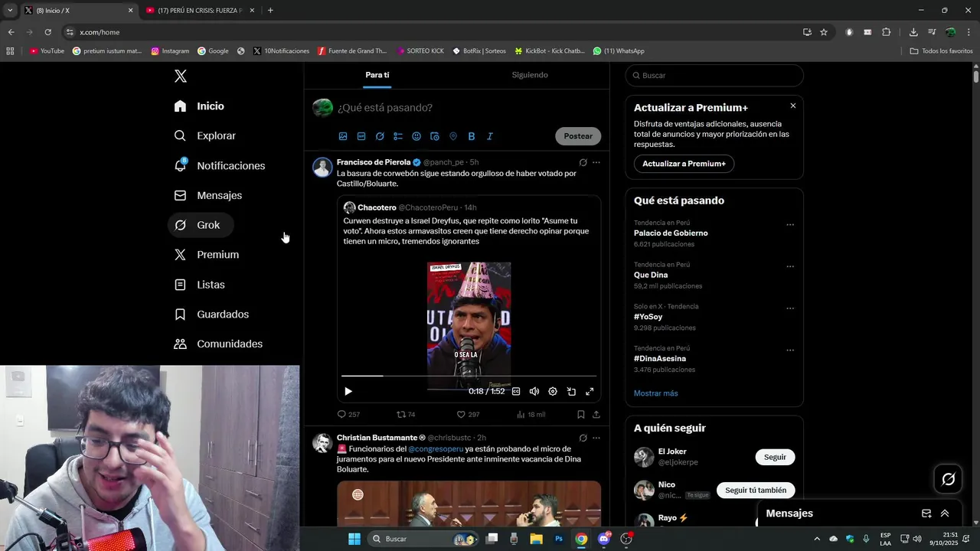This screenshot has height=551, width=980.
Task: Open Photoshop from the taskbar
Action: pyautogui.click(x=559, y=539)
